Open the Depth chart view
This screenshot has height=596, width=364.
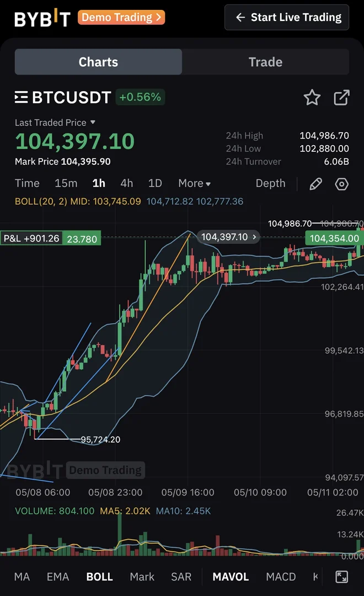coord(270,183)
